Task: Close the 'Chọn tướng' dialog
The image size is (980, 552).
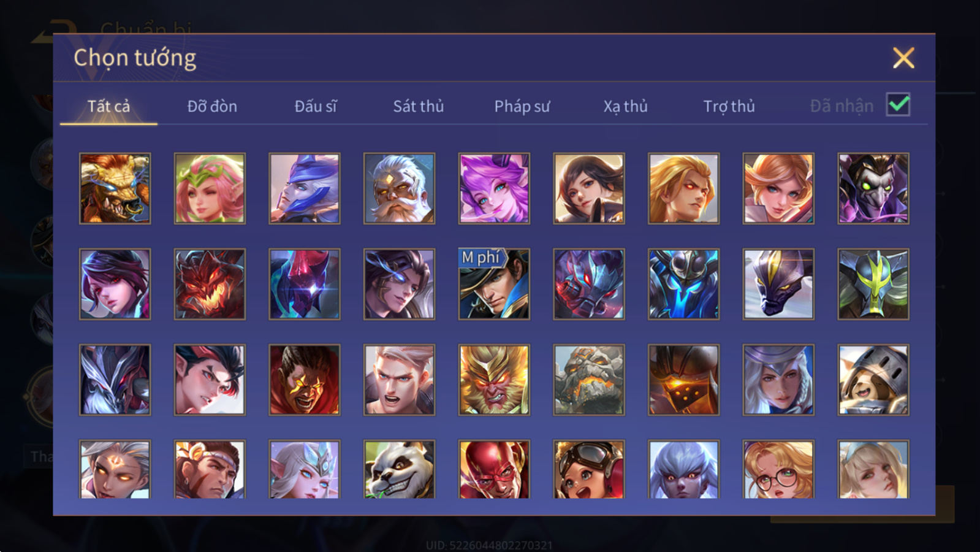Action: [903, 58]
